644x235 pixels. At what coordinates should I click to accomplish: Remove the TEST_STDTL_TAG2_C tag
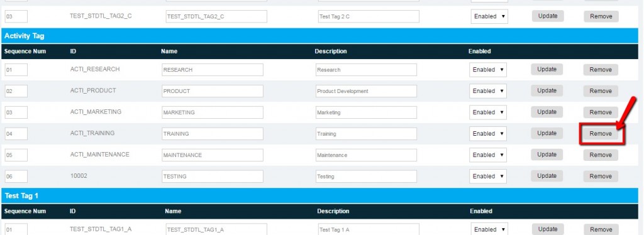pyautogui.click(x=601, y=16)
